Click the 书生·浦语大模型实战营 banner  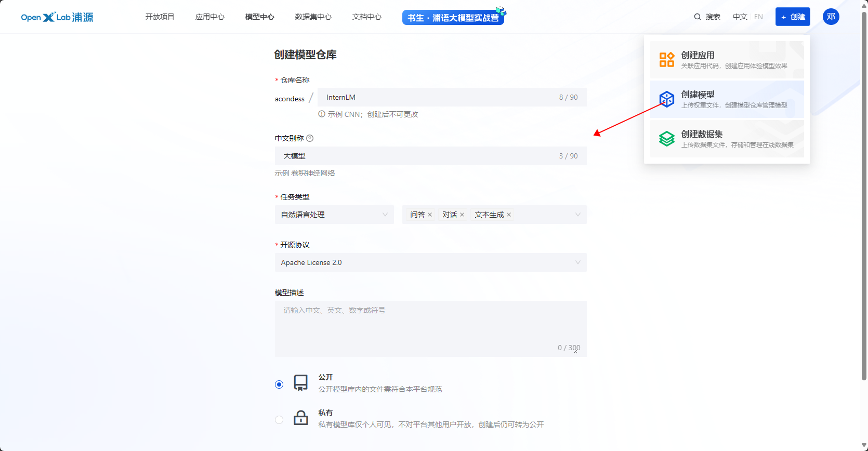pyautogui.click(x=453, y=17)
